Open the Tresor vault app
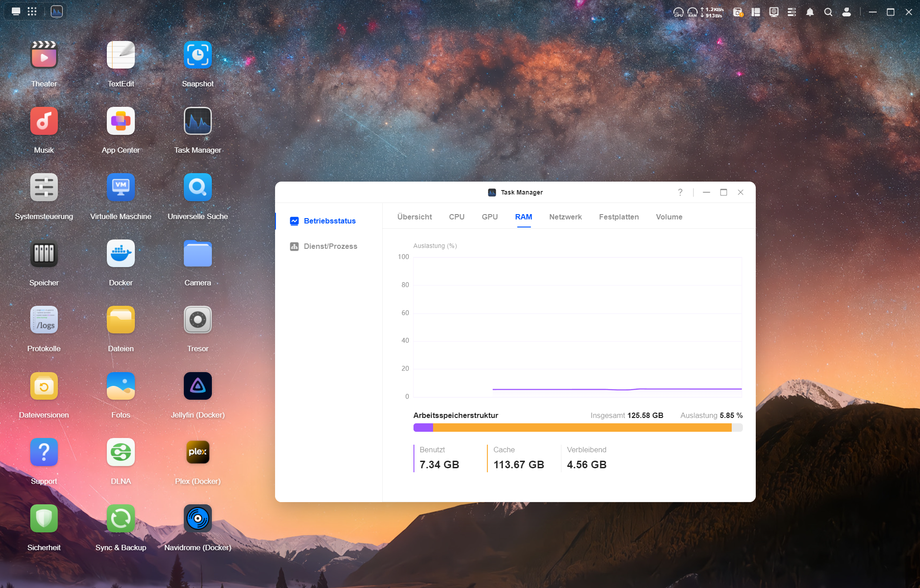Image resolution: width=920 pixels, height=588 pixels. (198, 320)
